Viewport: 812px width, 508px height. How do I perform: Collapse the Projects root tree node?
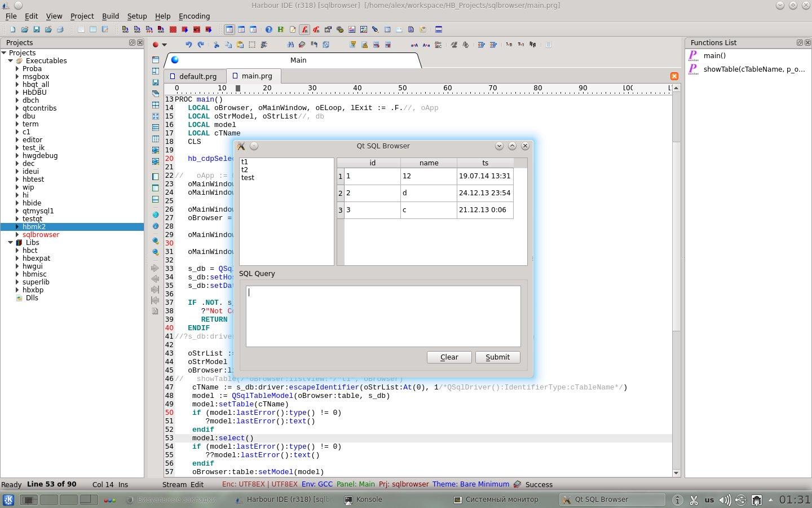pyautogui.click(x=4, y=52)
